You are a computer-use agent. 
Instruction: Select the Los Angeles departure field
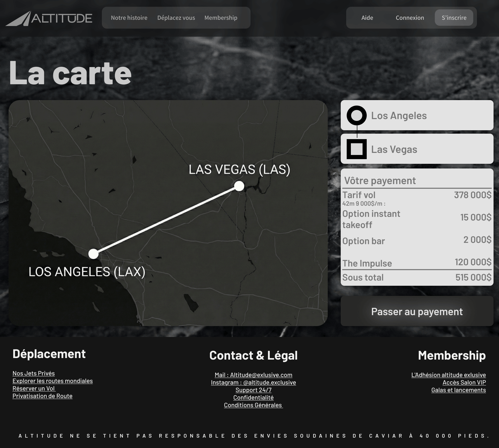click(417, 115)
